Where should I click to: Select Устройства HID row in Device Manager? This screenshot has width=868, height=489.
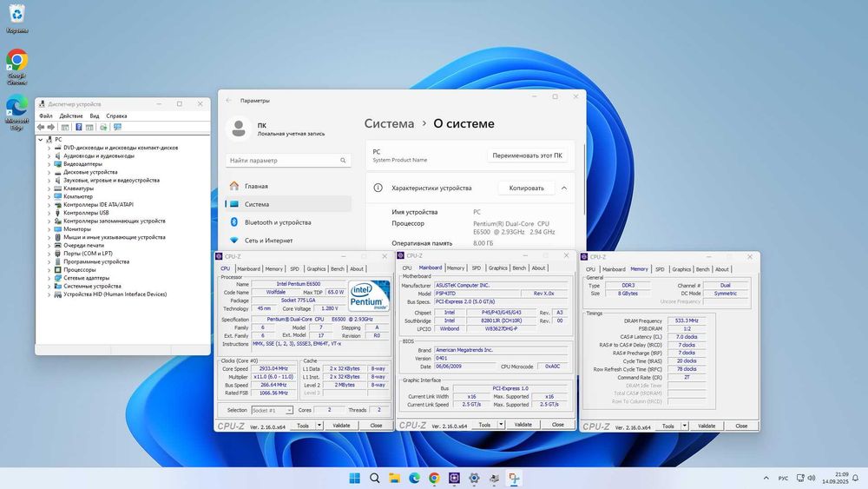115,294
